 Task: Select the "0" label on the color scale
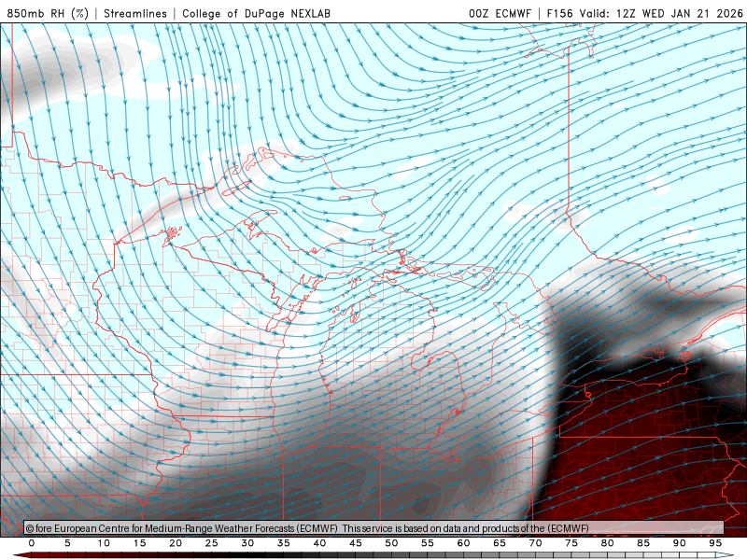32,543
